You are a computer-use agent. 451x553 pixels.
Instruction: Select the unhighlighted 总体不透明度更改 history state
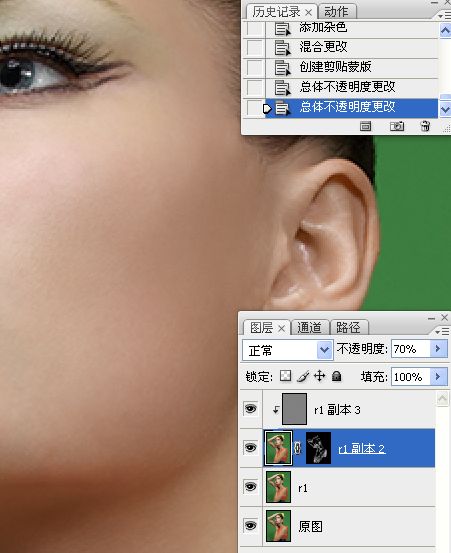[351, 87]
